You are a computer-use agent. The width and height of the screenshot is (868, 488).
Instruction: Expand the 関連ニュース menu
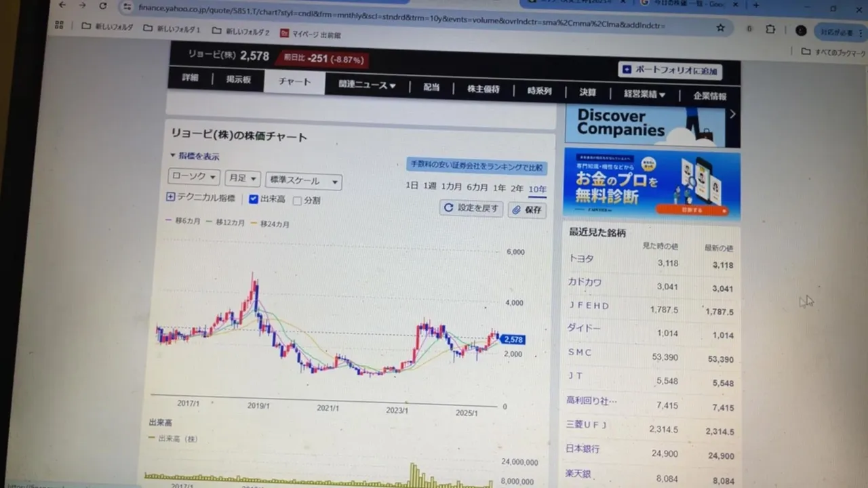(367, 85)
